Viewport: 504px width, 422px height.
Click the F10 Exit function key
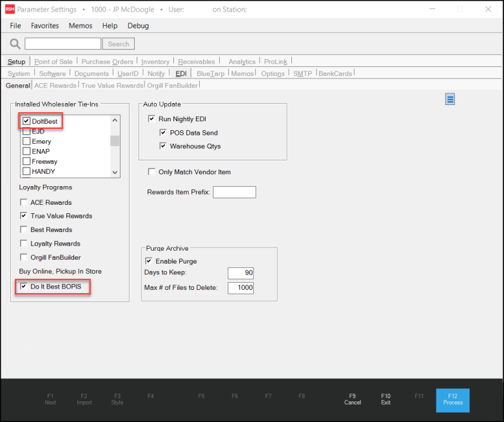[x=385, y=399]
